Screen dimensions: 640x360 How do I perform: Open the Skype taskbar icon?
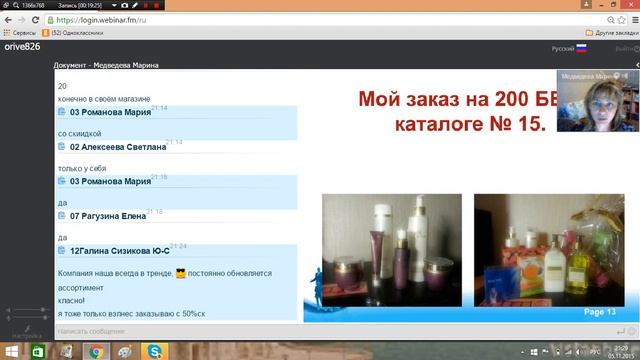(154, 351)
